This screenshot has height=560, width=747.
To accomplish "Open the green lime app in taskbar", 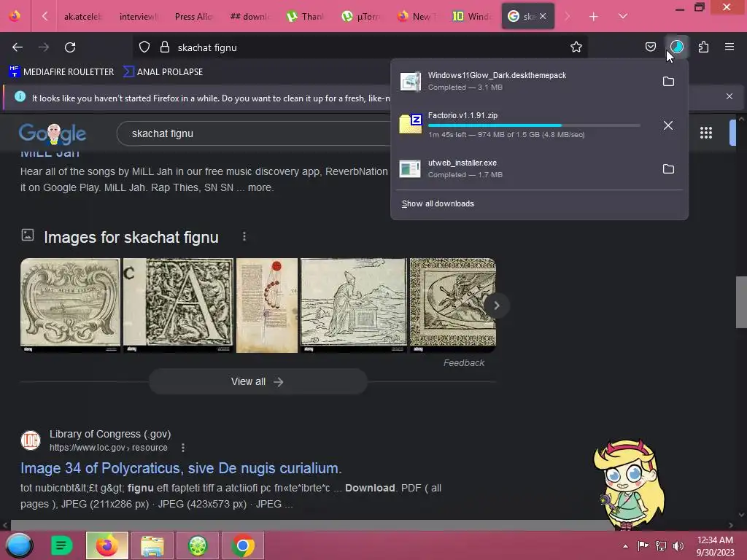I will 197,545.
